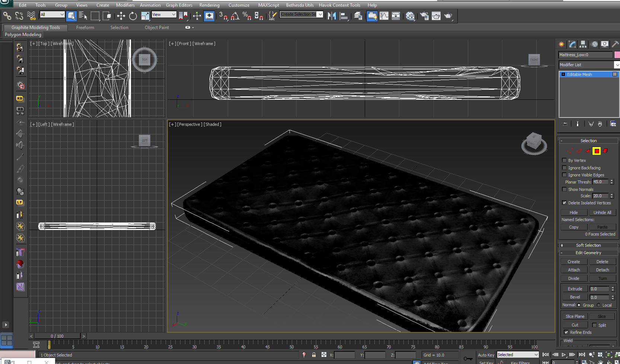Toggle Angle Snap in the toolbar
The width and height of the screenshot is (620, 364).
235,16
